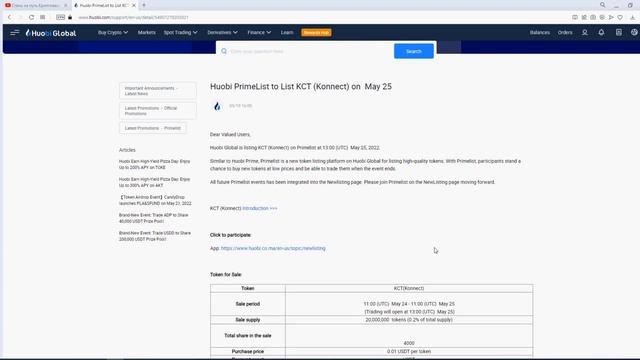This screenshot has width=640, height=360.
Task: Click the Huobi flame author avatar
Action: (217, 106)
